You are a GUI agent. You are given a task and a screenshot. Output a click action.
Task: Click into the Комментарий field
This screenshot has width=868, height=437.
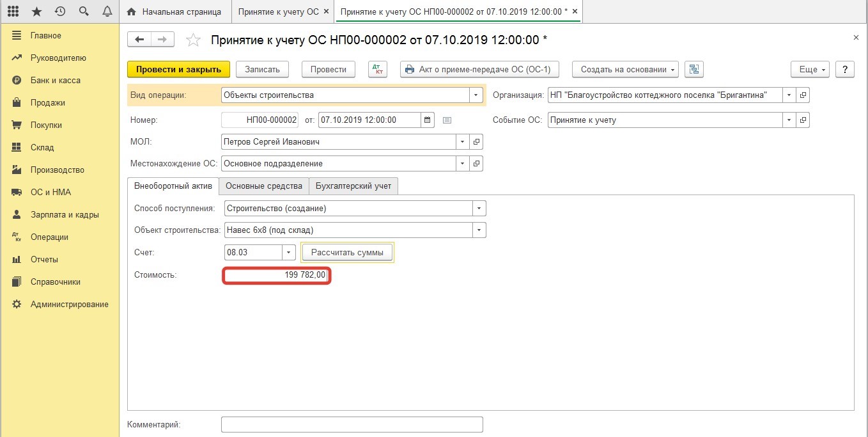point(352,424)
